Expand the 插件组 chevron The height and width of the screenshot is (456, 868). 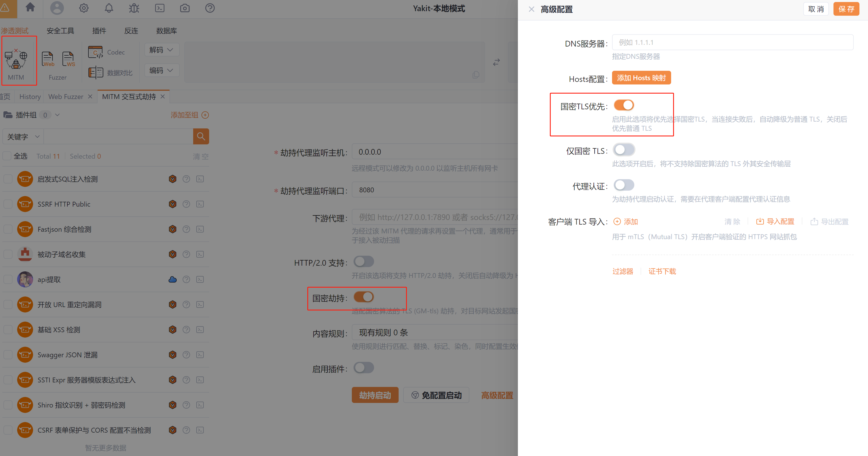pos(57,115)
